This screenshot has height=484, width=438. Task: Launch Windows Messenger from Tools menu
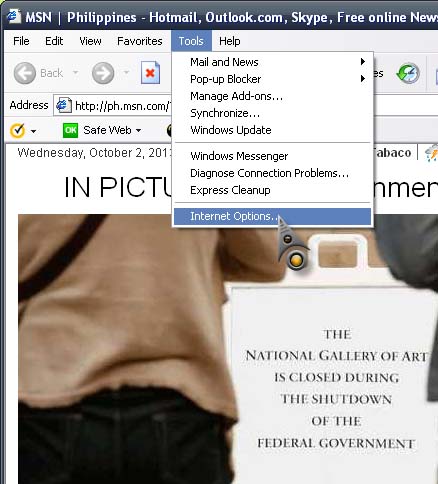click(x=272, y=156)
